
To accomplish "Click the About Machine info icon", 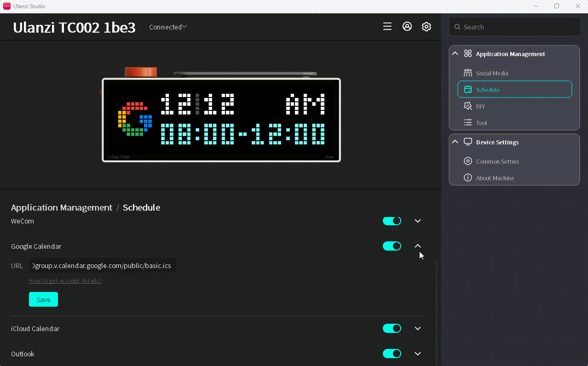I will pyautogui.click(x=468, y=178).
